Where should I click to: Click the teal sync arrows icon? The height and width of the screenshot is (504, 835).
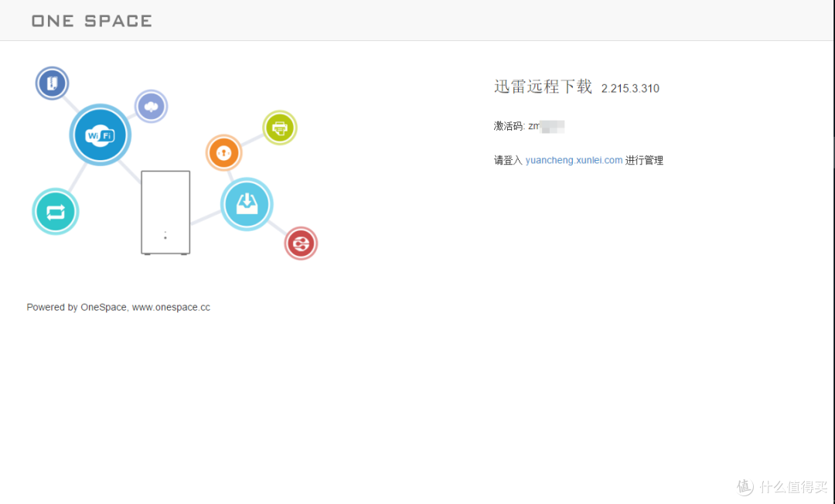coord(55,212)
